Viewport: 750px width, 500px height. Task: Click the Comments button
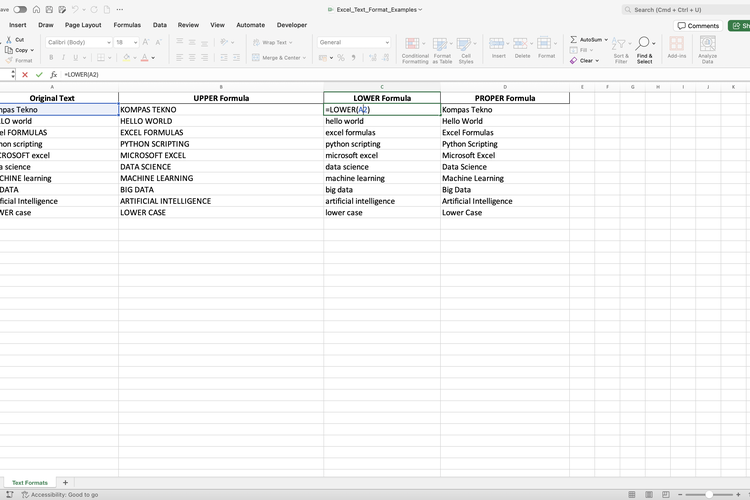click(698, 25)
